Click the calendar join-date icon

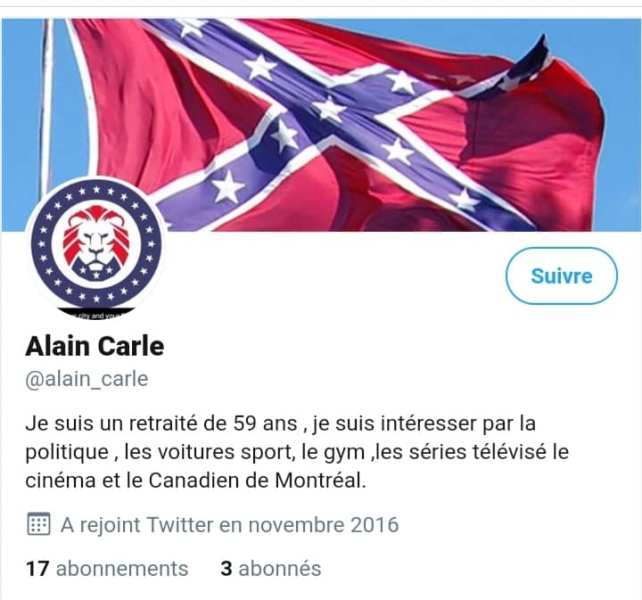(x=38, y=524)
